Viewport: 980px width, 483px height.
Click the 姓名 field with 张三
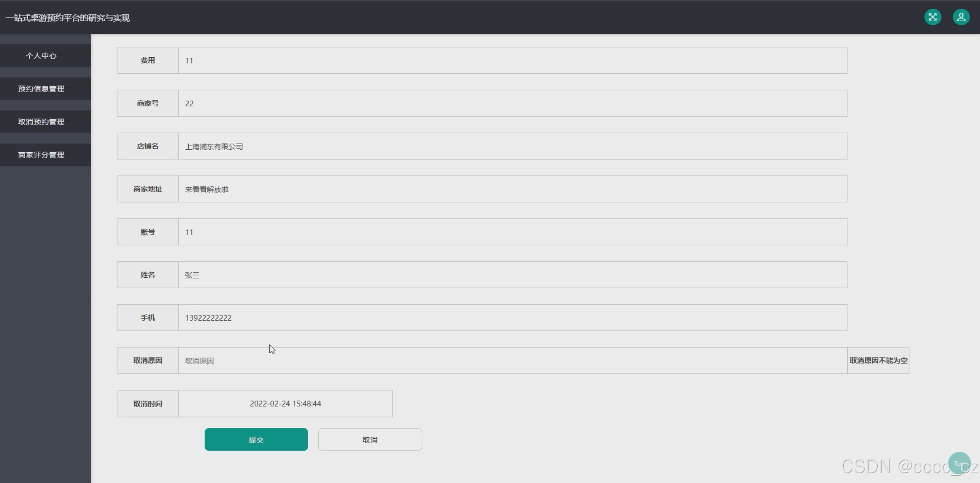pyautogui.click(x=512, y=275)
